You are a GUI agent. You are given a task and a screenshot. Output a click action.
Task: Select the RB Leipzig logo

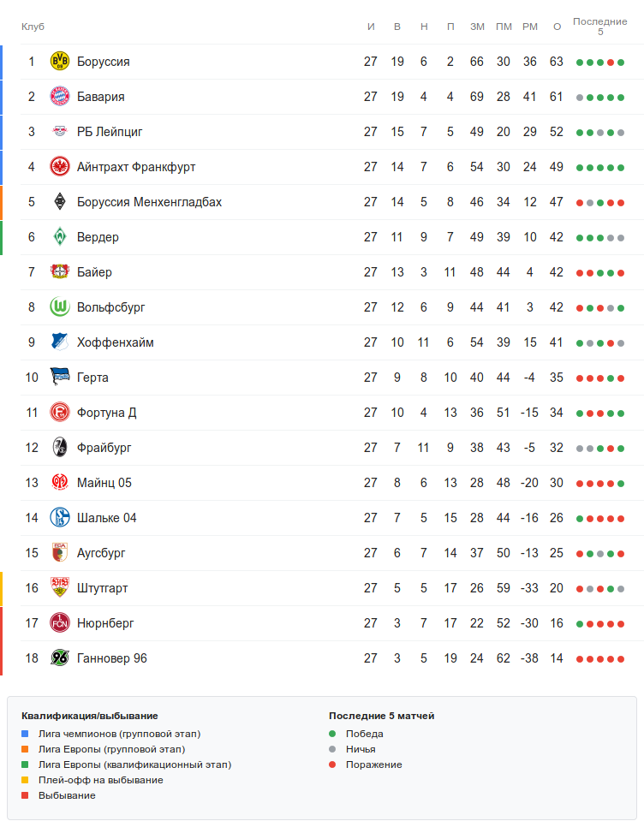pyautogui.click(x=59, y=132)
